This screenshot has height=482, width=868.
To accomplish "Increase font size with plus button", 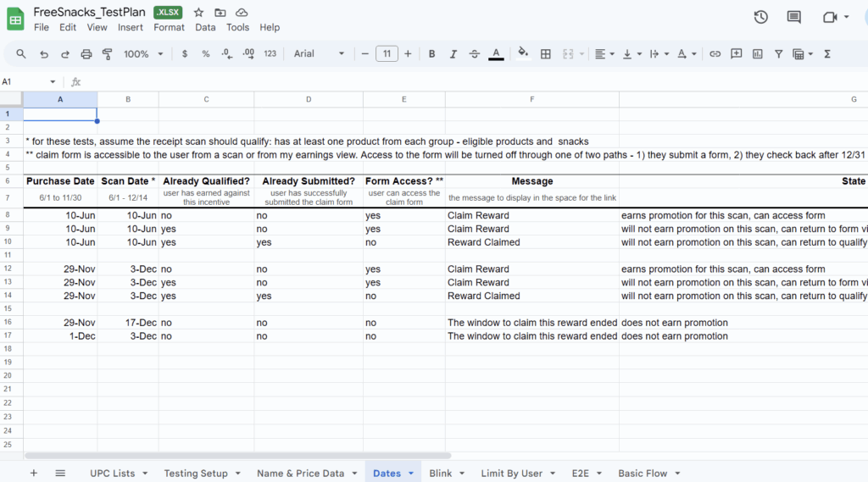I will coord(408,54).
